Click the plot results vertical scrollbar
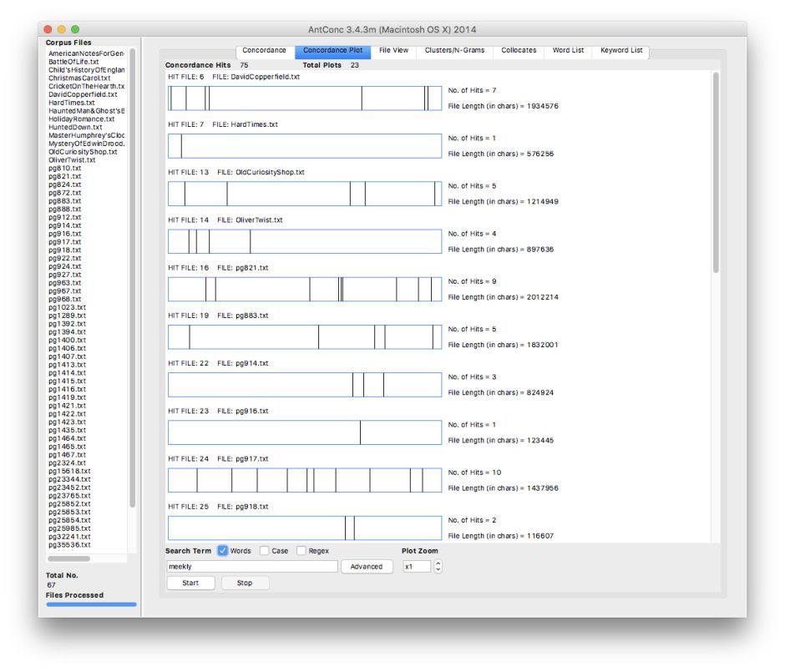785x672 pixels. [715, 175]
